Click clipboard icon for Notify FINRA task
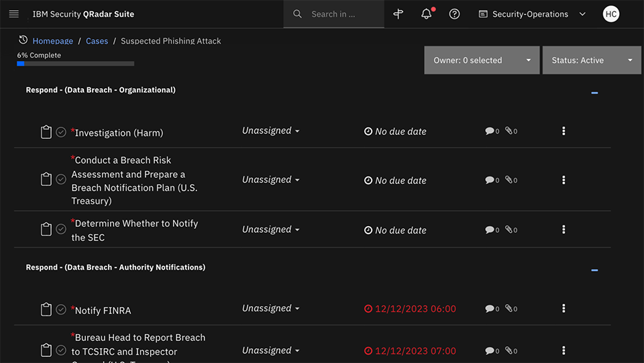644x363 pixels. 46,309
